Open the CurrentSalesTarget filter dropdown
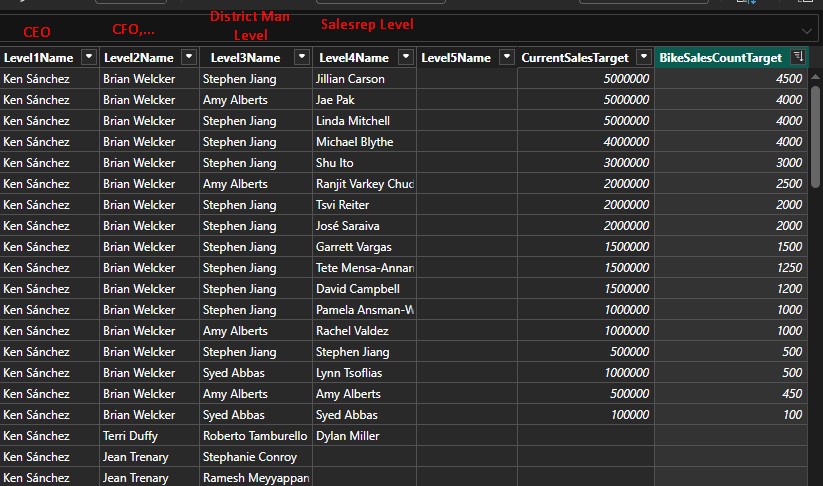The image size is (823, 486). tap(644, 58)
